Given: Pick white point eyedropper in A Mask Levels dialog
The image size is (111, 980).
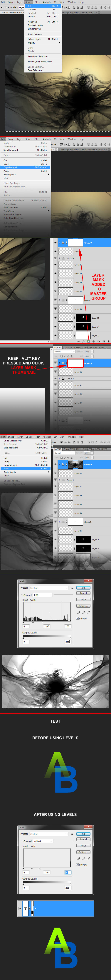Looking at the screenshot, I should [x=88, y=859].
